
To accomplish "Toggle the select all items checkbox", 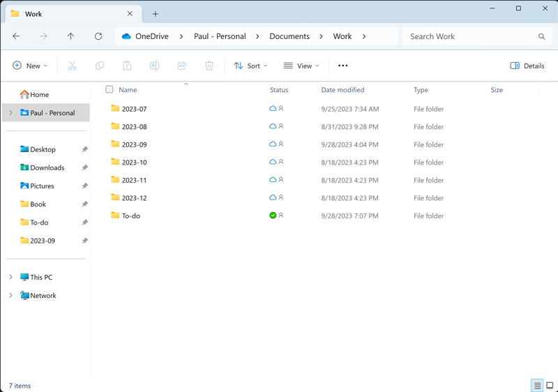I will pos(110,89).
